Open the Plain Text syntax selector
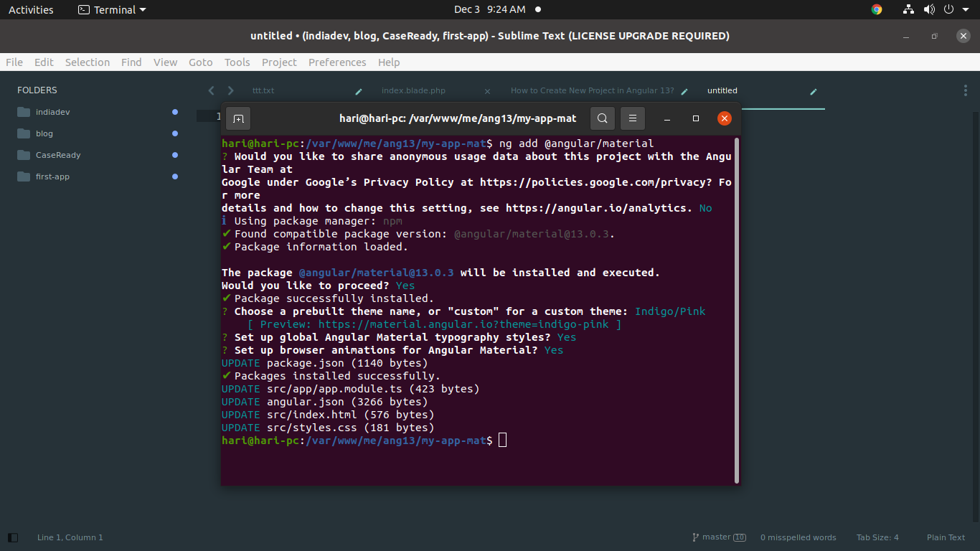The width and height of the screenshot is (980, 551). point(946,537)
